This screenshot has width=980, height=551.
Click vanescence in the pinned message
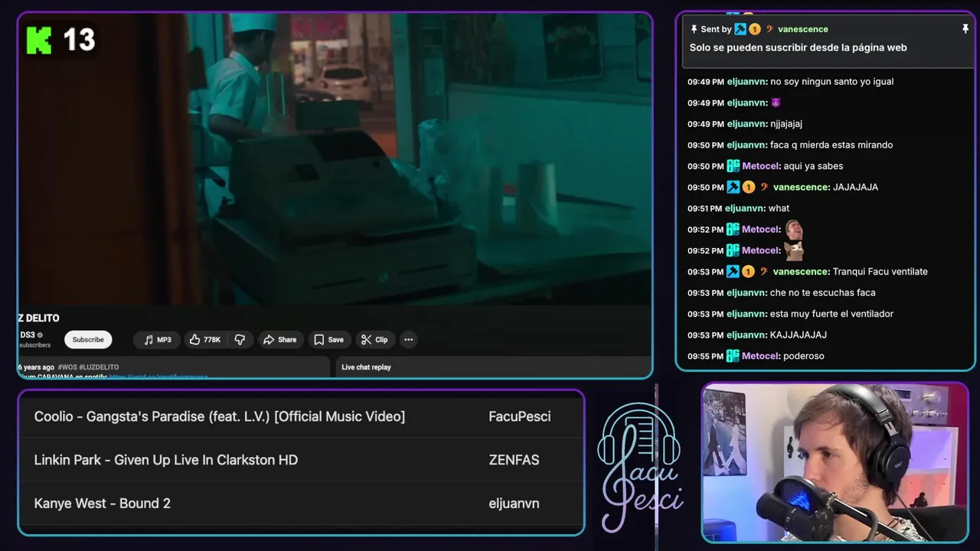point(803,29)
